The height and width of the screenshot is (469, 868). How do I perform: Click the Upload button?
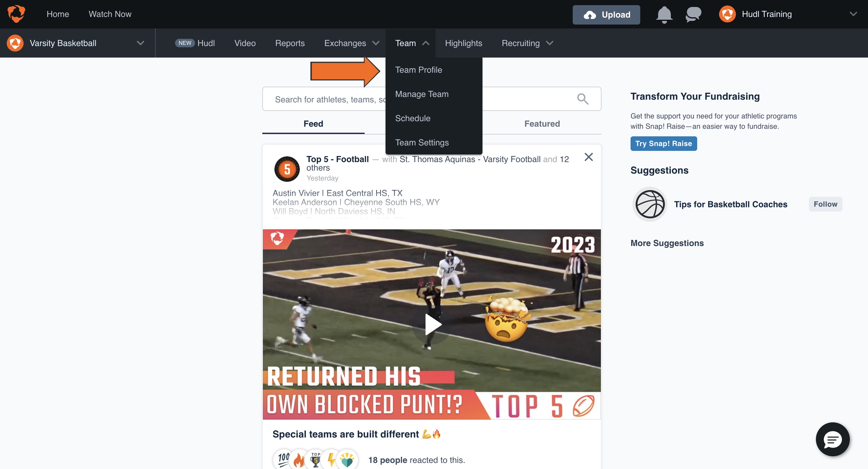coord(606,15)
